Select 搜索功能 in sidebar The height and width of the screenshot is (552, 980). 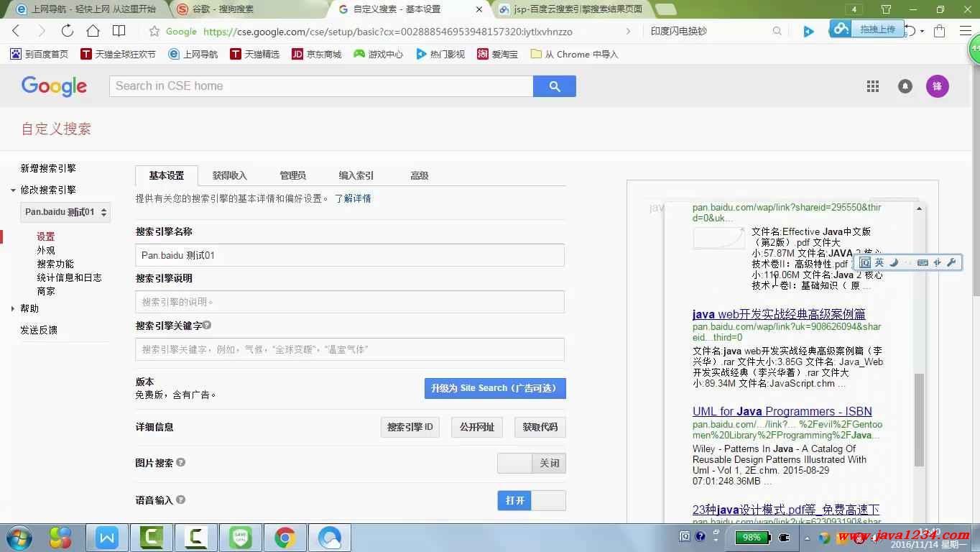click(x=55, y=264)
